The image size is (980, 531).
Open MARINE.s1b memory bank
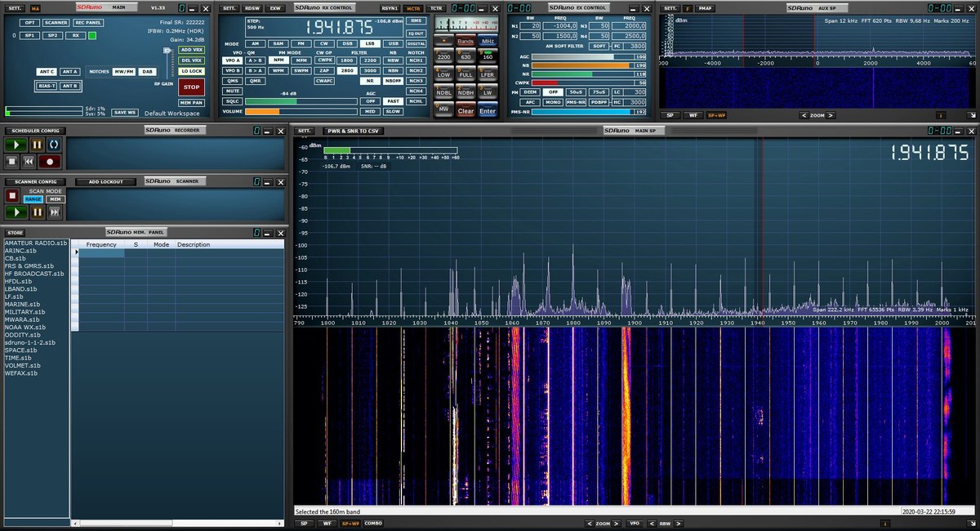[x=21, y=304]
